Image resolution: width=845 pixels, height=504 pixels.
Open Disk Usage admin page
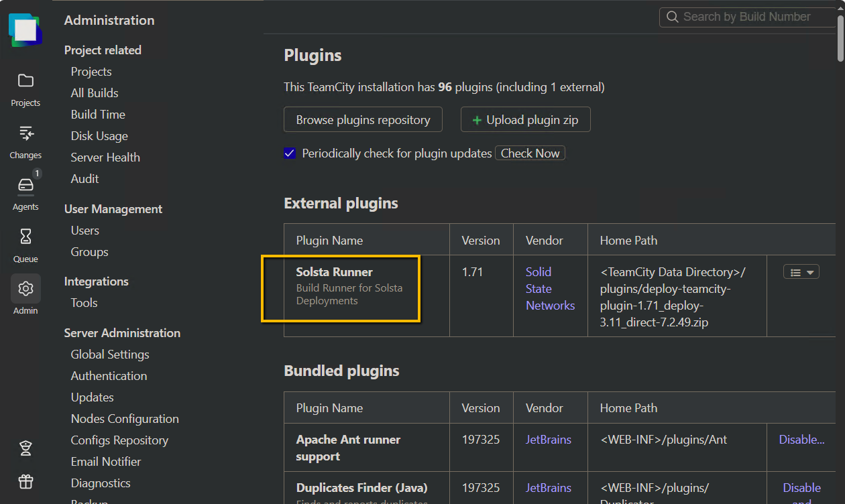pos(99,136)
